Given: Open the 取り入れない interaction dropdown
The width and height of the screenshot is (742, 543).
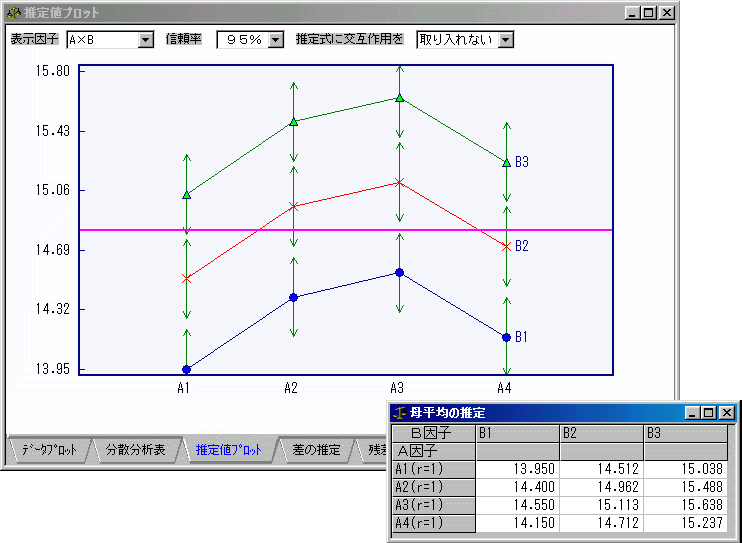Looking at the screenshot, I should 505,40.
